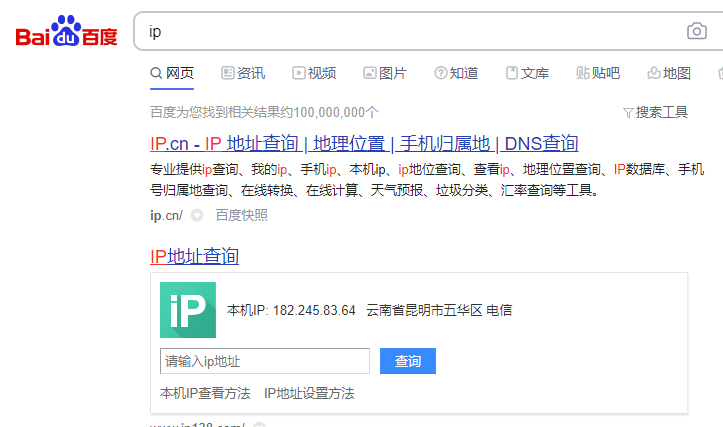
Task: Click the text 本机IP: 182.245.83.64
Action: (291, 310)
